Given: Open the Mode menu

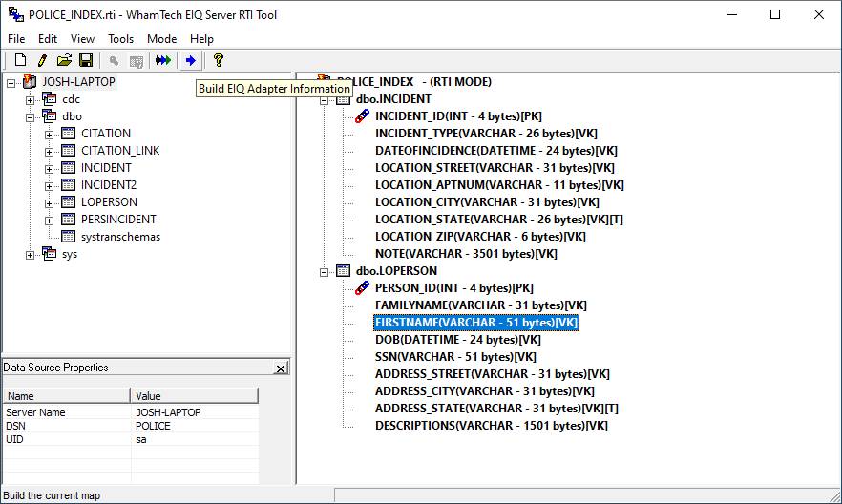Looking at the screenshot, I should point(161,38).
